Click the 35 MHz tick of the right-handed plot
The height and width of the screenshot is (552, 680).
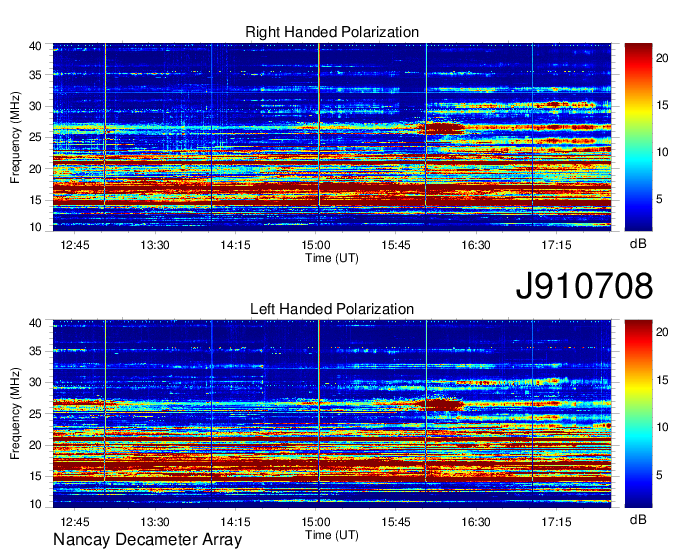(35, 75)
